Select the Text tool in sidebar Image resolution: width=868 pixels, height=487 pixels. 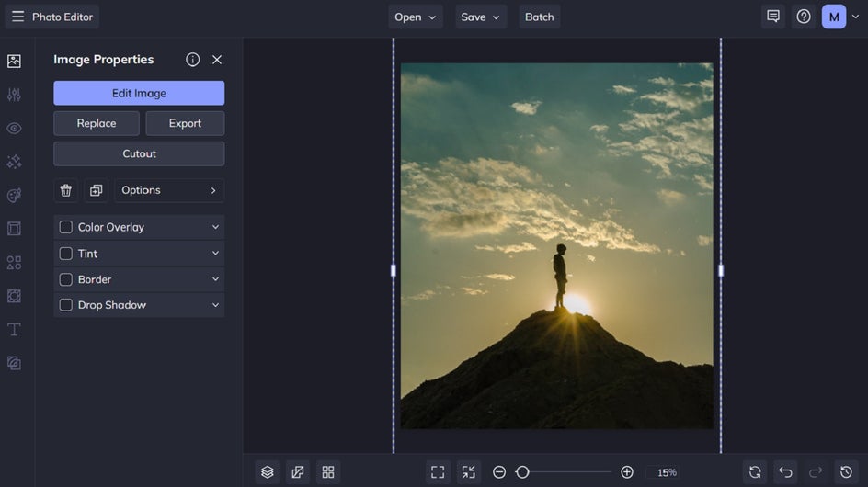(14, 329)
